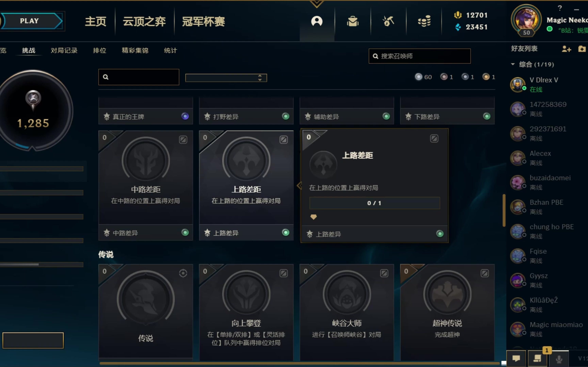
Task: Toggle the edit token icon on 向上攀登 card
Action: [284, 273]
